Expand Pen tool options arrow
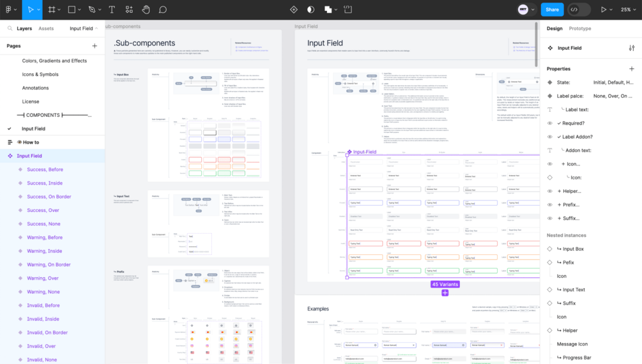Screen dimensions: 642x364 pos(100,10)
